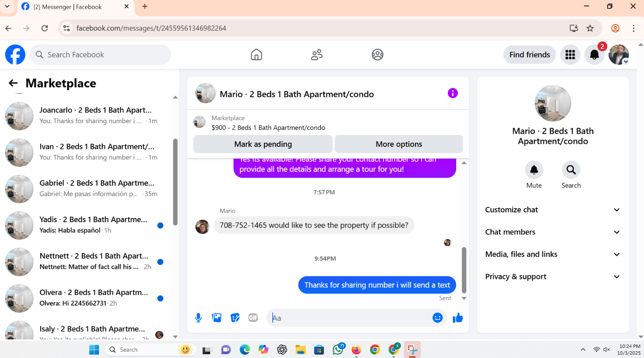
Task: Open the browser tab list dropdown
Action: [x=7, y=6]
